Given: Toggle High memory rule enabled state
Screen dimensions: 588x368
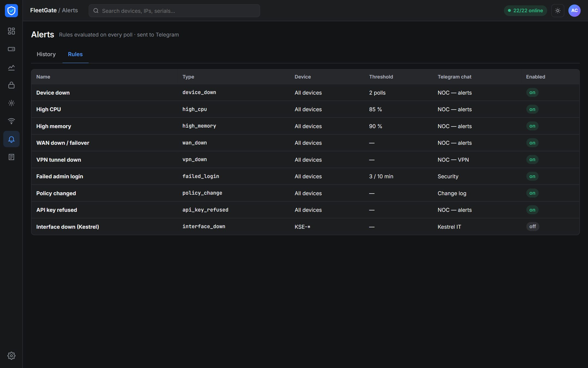Looking at the screenshot, I should [532, 126].
